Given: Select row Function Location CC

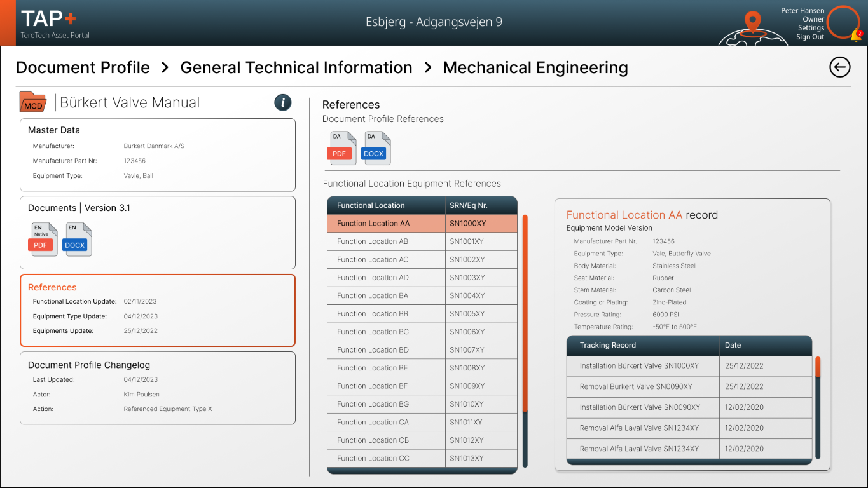Looking at the screenshot, I should click(422, 458).
